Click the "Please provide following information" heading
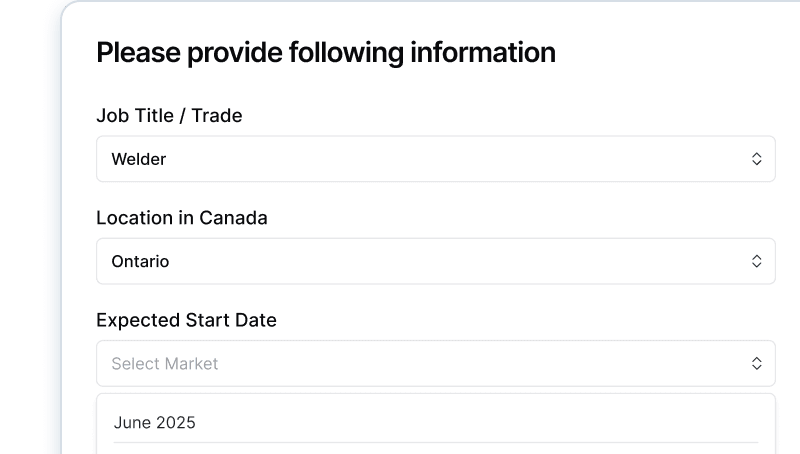Screen dimensions: 800x454 point(325,52)
